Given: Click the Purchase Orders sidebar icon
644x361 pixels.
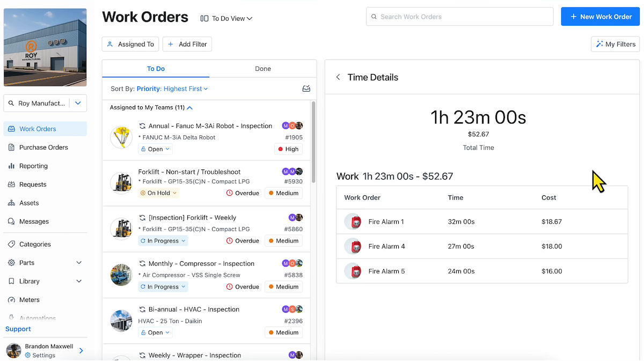Looking at the screenshot, I should click(x=11, y=148).
